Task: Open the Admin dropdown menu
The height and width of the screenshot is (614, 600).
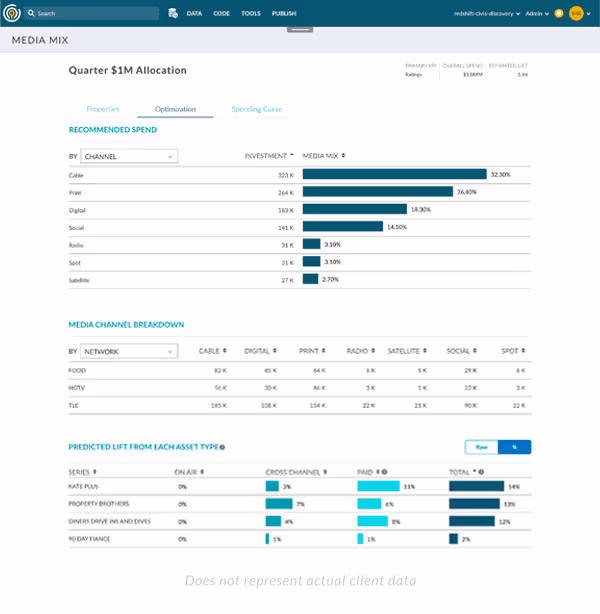Action: click(537, 13)
